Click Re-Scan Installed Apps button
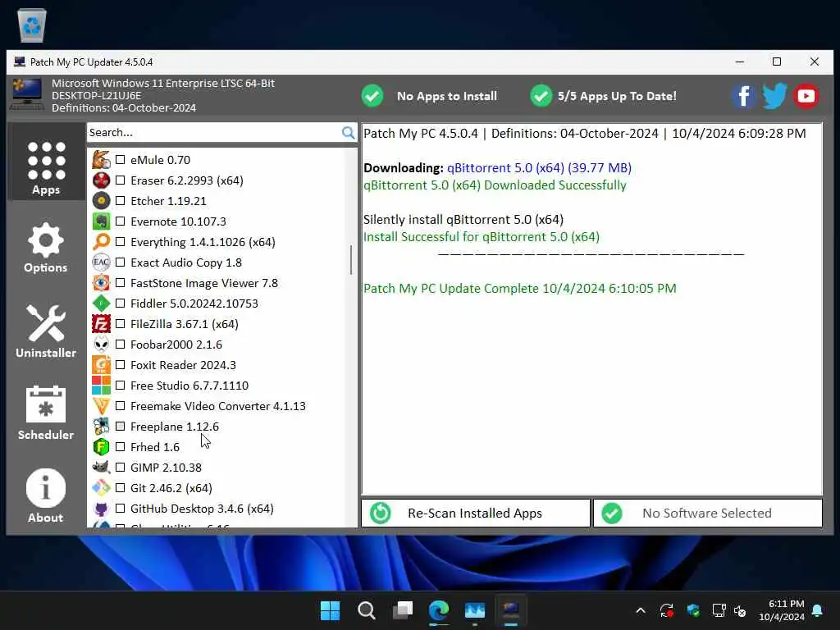 (476, 513)
